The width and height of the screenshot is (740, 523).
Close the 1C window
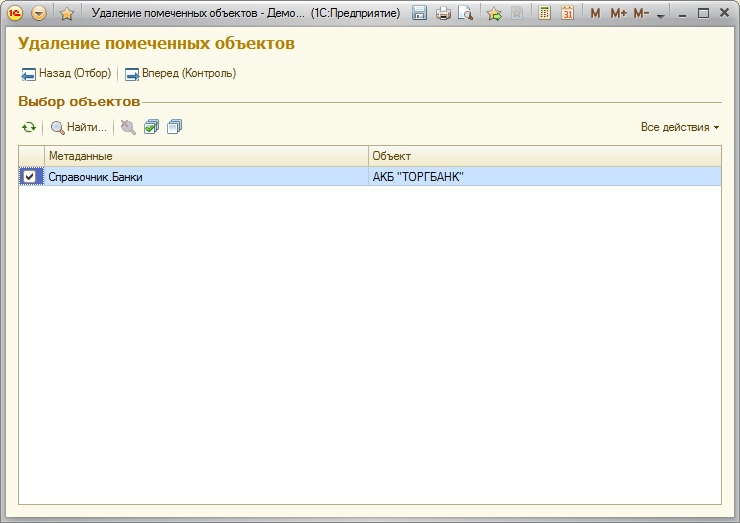(724, 13)
